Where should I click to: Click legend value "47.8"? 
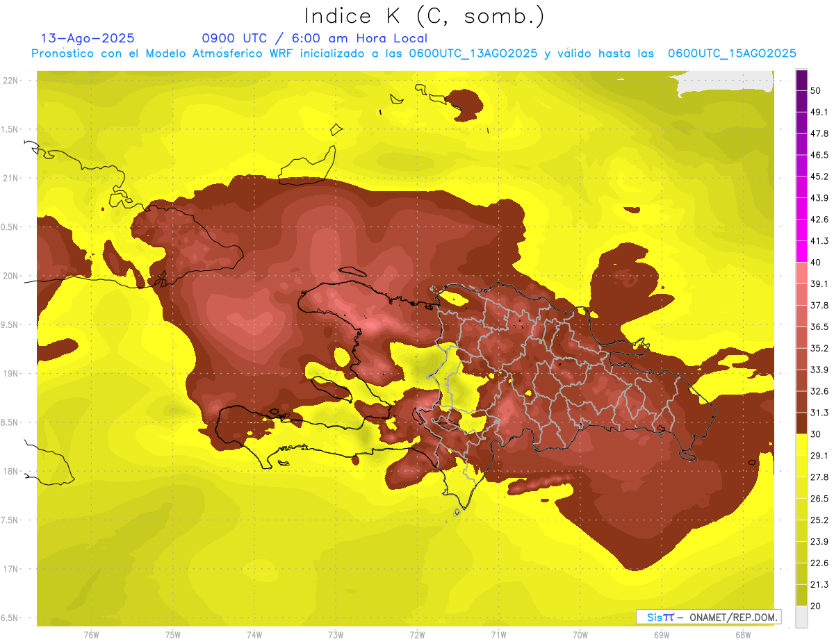(819, 133)
